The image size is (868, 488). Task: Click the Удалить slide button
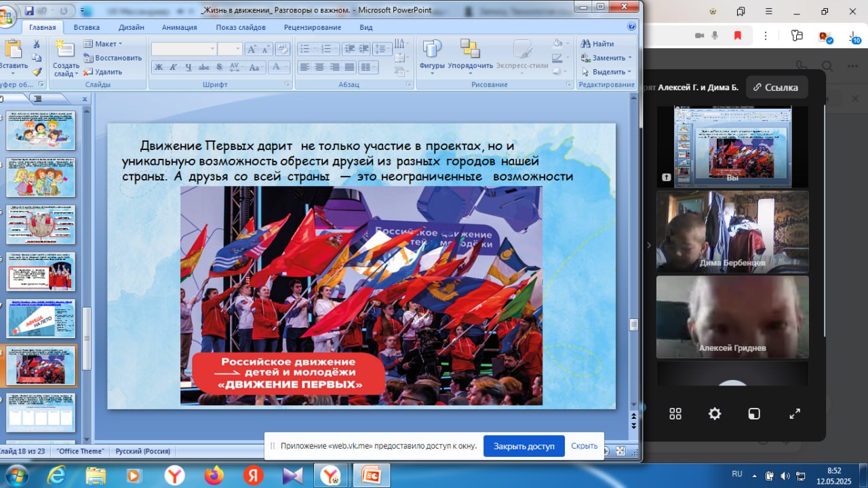[103, 71]
